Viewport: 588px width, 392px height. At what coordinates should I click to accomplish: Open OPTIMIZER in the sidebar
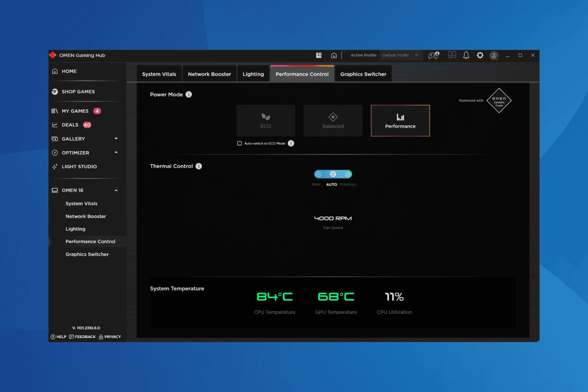point(75,153)
